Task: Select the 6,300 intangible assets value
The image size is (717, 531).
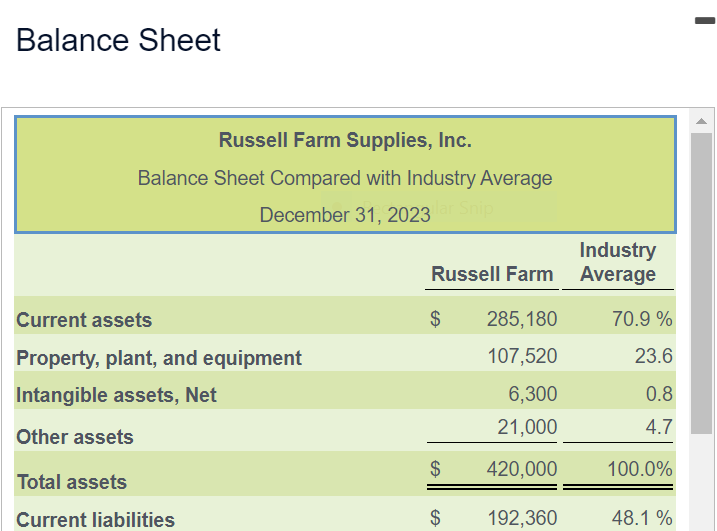Action: pos(533,394)
